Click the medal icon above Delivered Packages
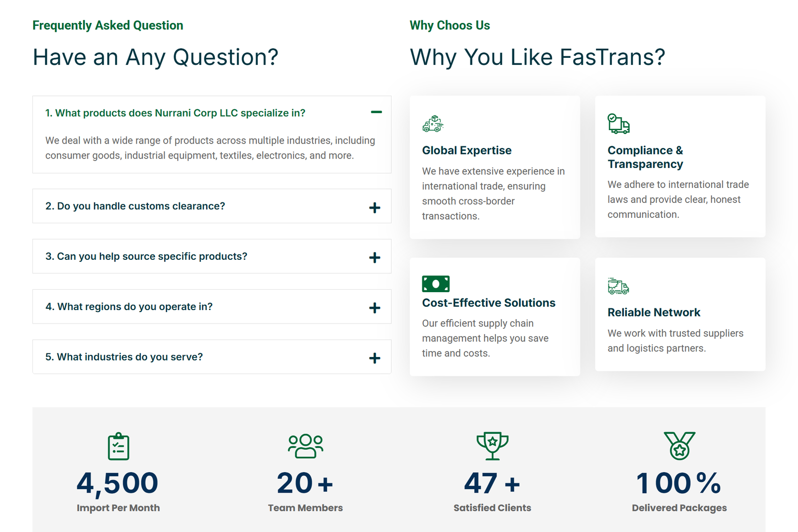 point(679,446)
